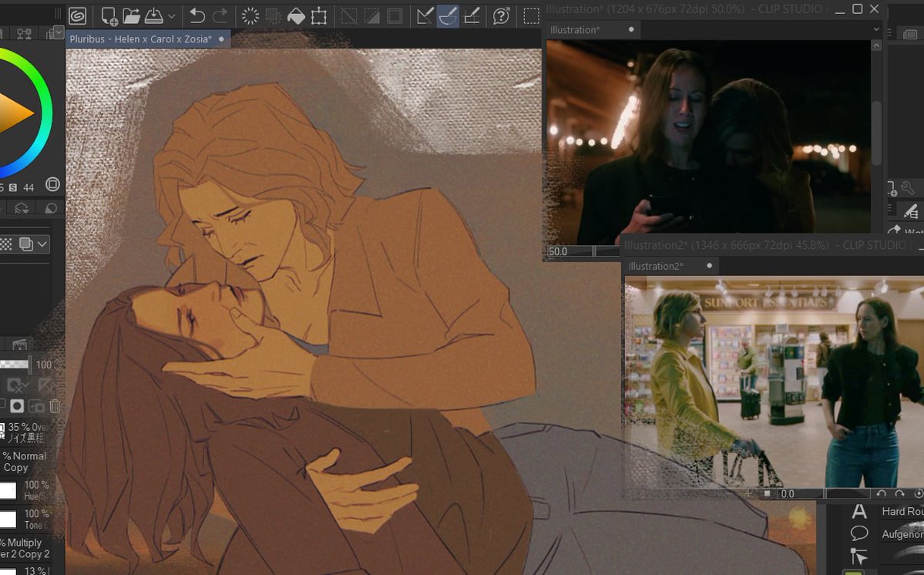
Task: Rotate canvas left in Illustration2 window
Action: [881, 494]
